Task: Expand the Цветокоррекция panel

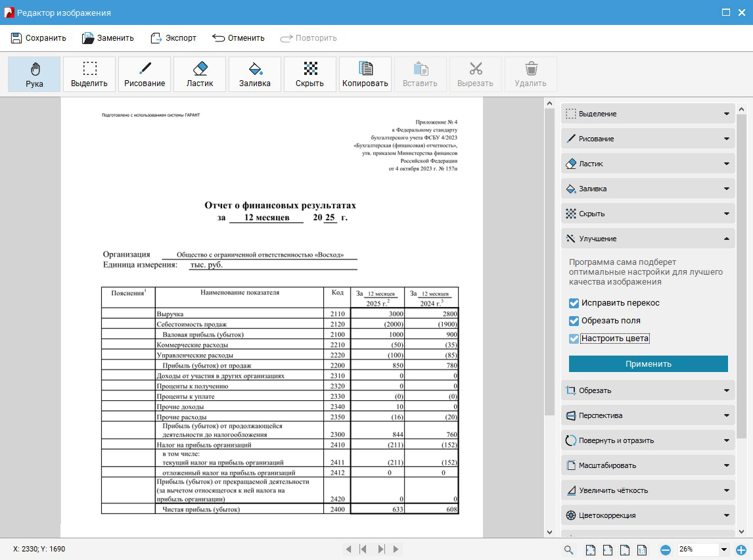Action: pos(647,515)
